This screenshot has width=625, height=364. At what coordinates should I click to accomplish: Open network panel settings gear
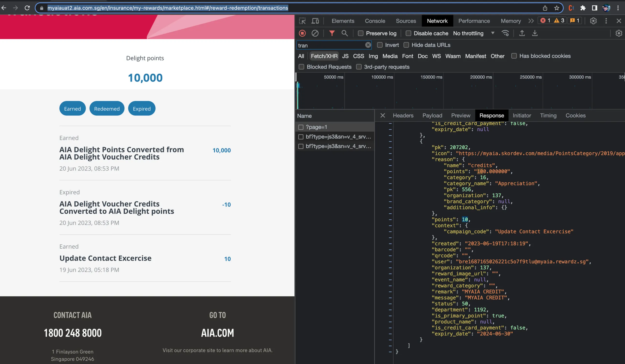(618, 33)
